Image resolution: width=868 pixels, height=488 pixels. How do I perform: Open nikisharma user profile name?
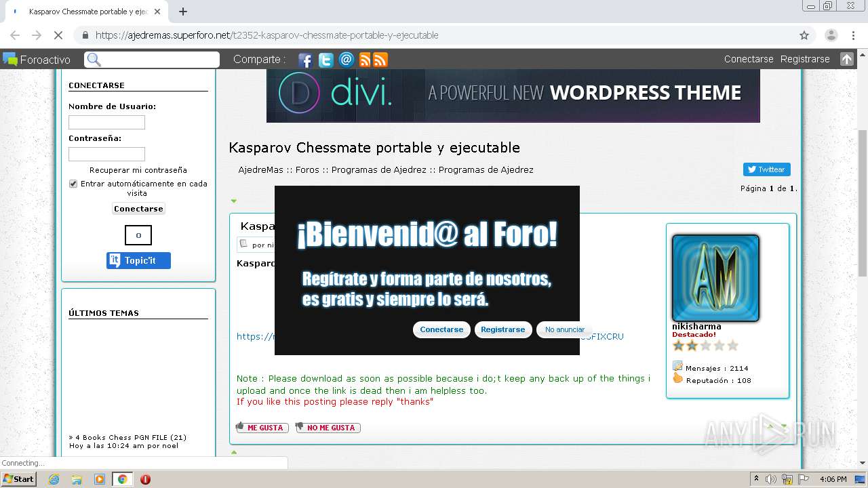click(696, 326)
